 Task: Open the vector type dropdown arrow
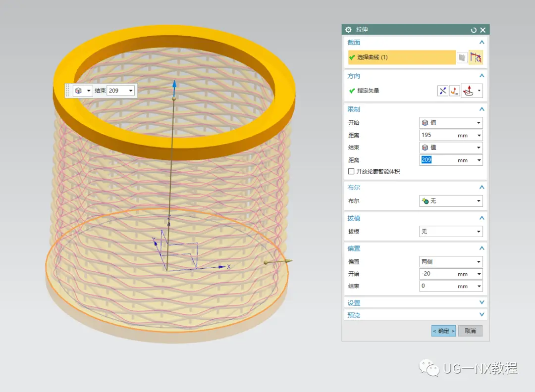(480, 91)
